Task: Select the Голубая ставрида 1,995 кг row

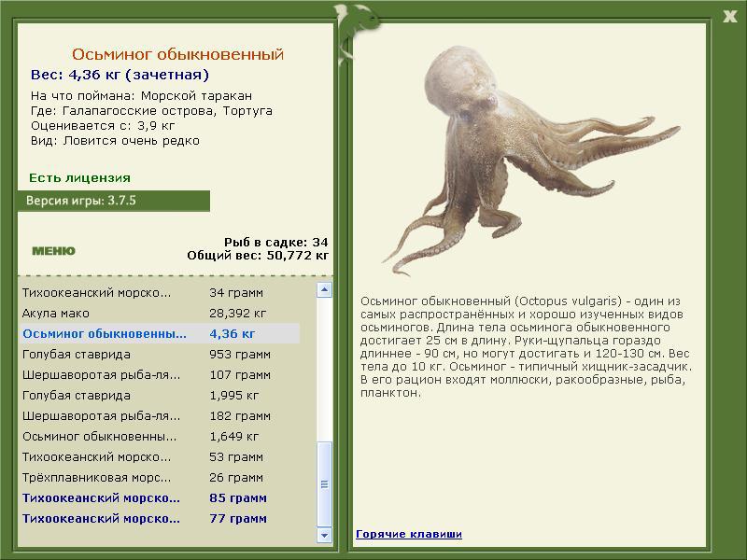Action: point(160,395)
